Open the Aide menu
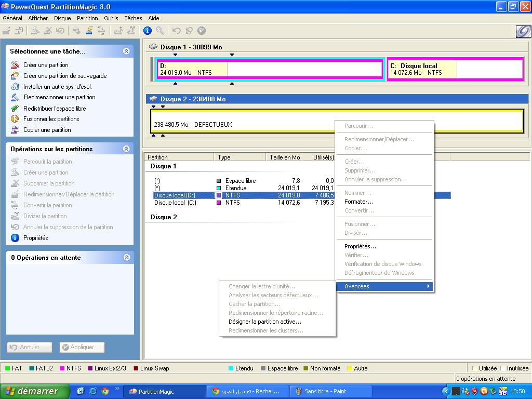Image resolution: width=532 pixels, height=399 pixels. (154, 18)
